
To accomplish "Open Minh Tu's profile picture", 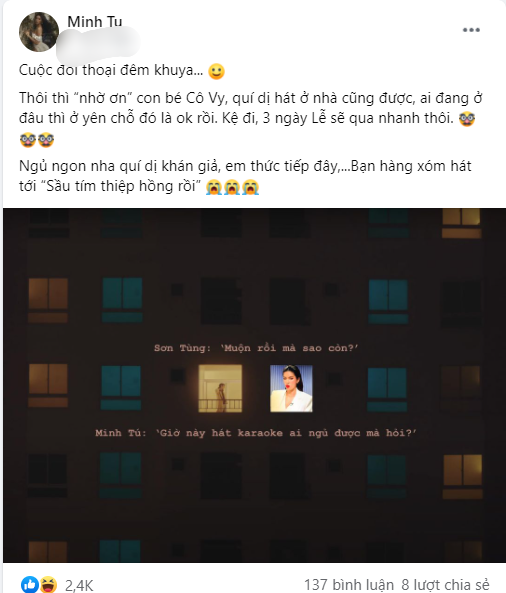I will coord(39,32).
